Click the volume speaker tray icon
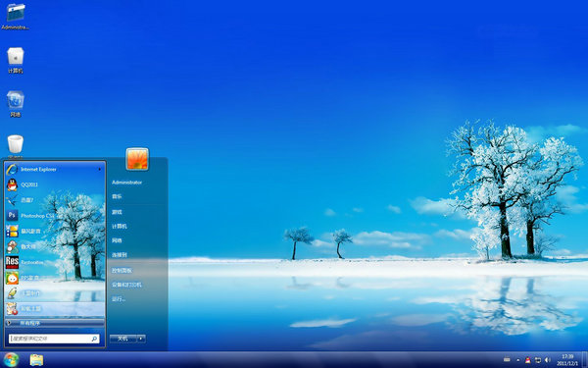The image size is (588, 368). [x=547, y=360]
